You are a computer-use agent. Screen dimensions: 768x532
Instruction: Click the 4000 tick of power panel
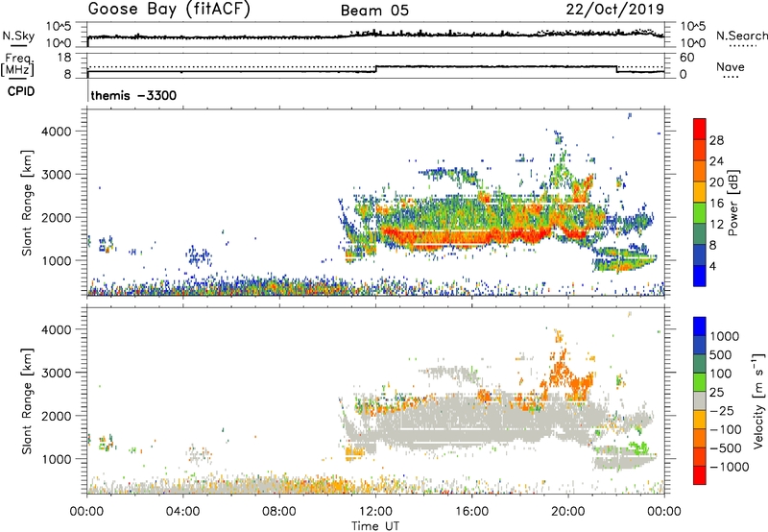[57, 132]
